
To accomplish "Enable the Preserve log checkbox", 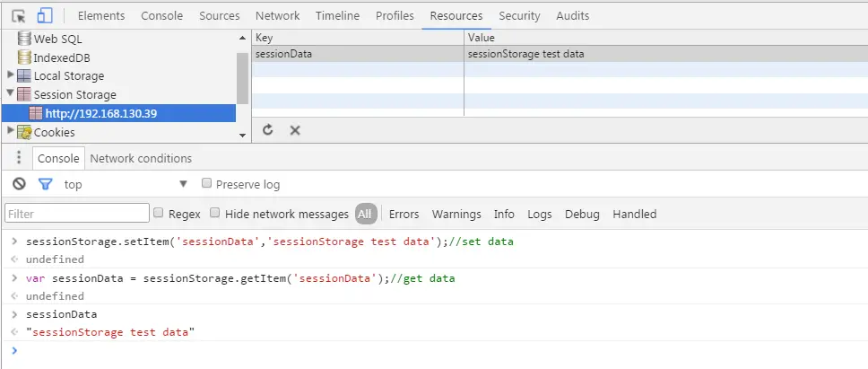I will (206, 183).
